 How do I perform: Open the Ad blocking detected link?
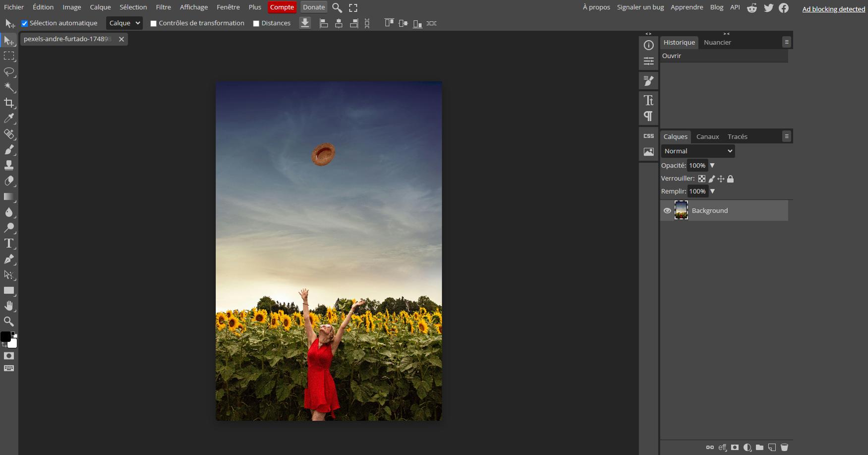tap(833, 9)
